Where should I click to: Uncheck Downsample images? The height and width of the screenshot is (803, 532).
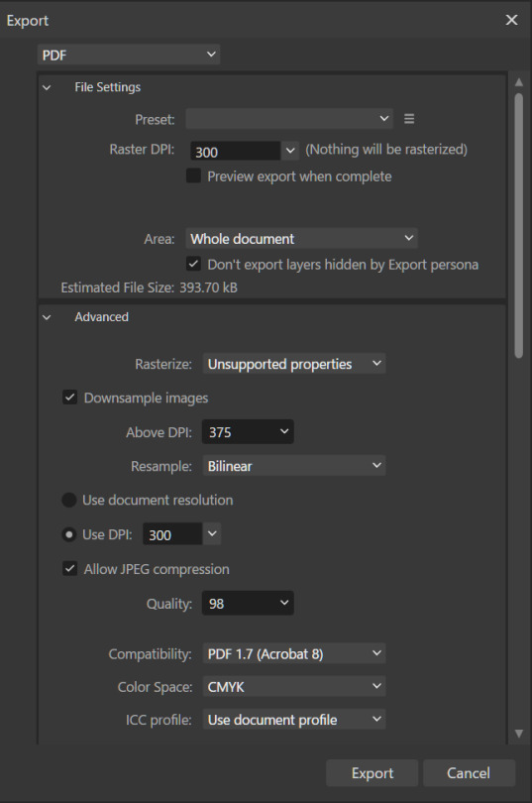70,398
